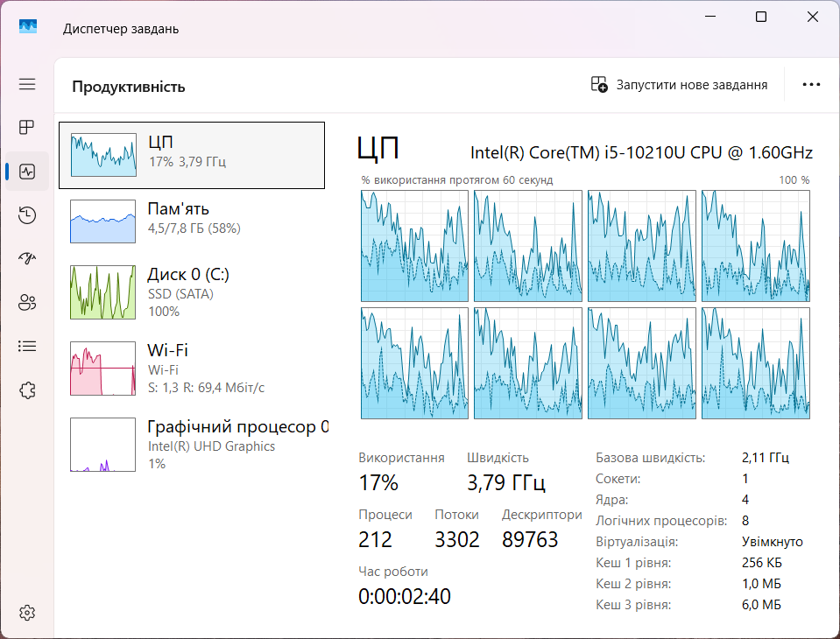Click the Диск 0 mini activity graph

(102, 292)
